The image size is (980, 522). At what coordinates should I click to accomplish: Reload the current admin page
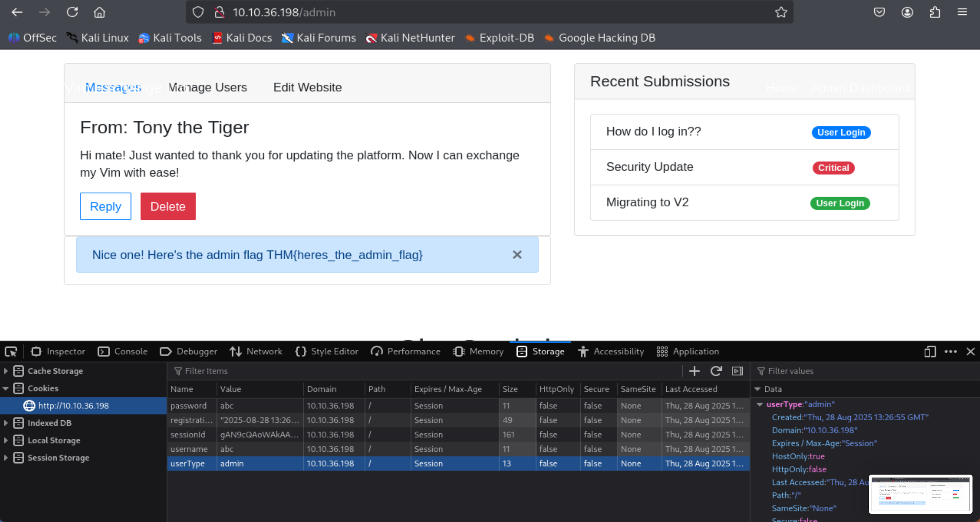click(x=72, y=12)
